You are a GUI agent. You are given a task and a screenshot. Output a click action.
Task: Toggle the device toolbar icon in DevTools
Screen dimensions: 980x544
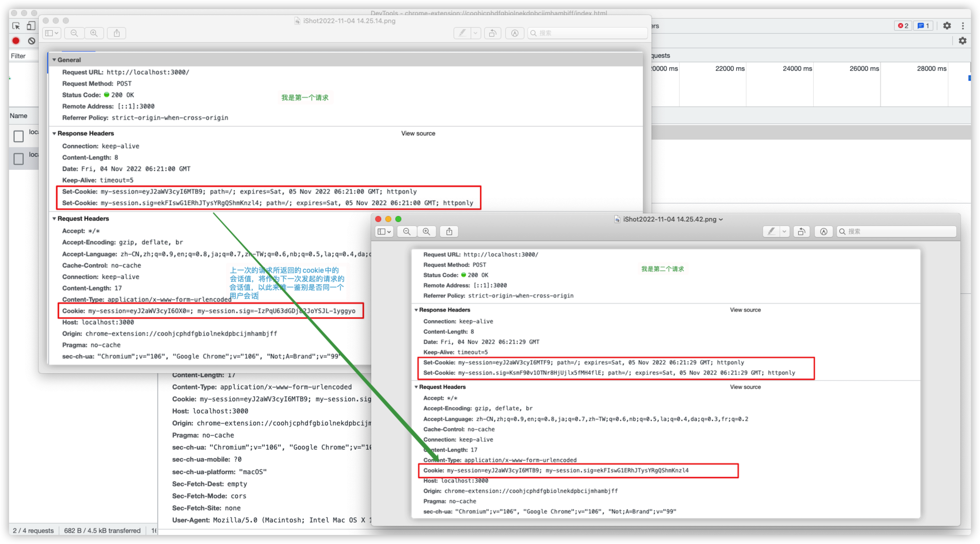point(31,26)
